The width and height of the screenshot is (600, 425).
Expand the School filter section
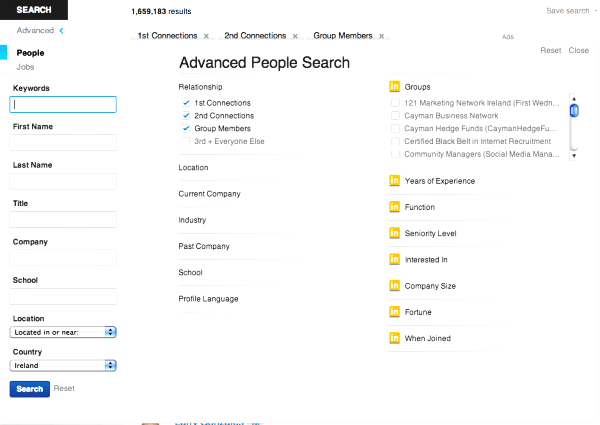[190, 272]
